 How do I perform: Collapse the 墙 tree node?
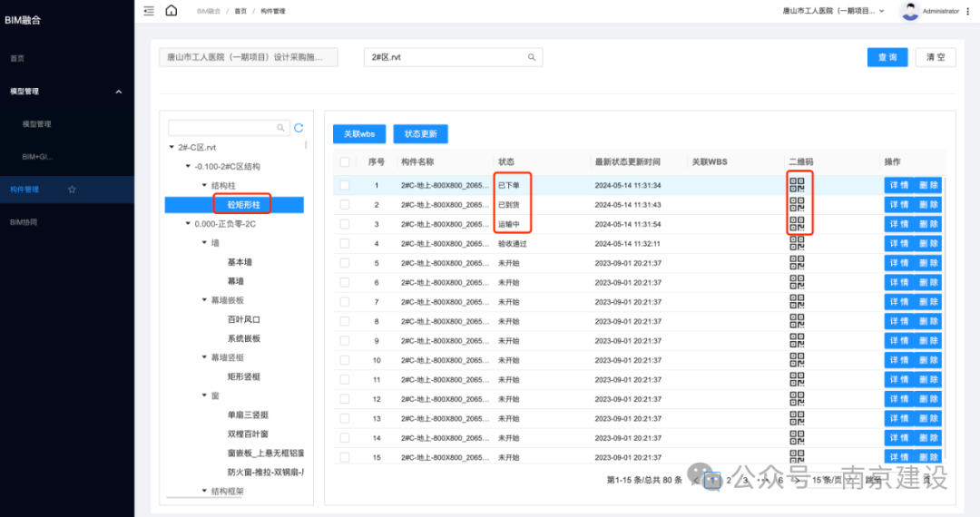204,242
